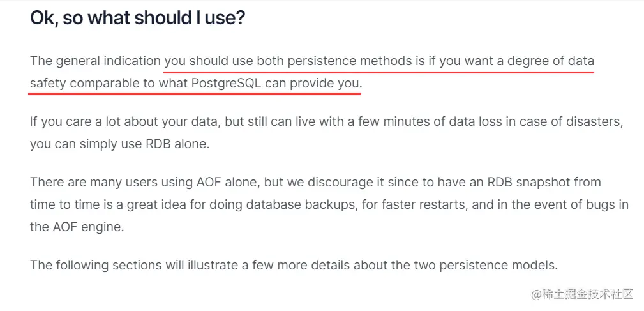Click the "Ok, so what should I use?" heading
This screenshot has height=311, width=644.
click(138, 19)
